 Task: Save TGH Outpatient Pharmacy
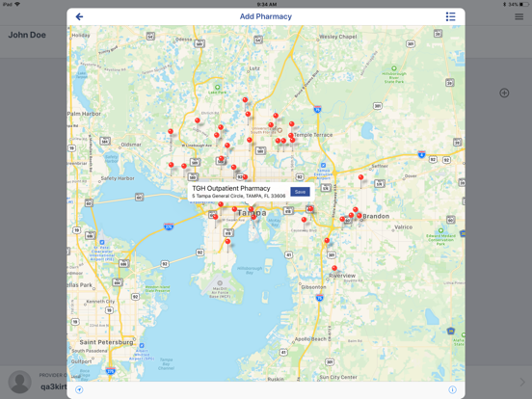click(300, 192)
